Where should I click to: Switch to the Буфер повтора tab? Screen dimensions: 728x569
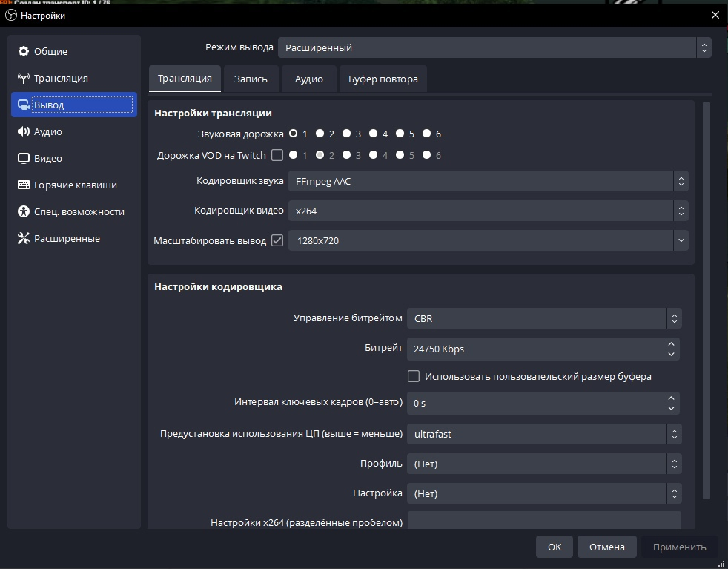[x=383, y=79]
